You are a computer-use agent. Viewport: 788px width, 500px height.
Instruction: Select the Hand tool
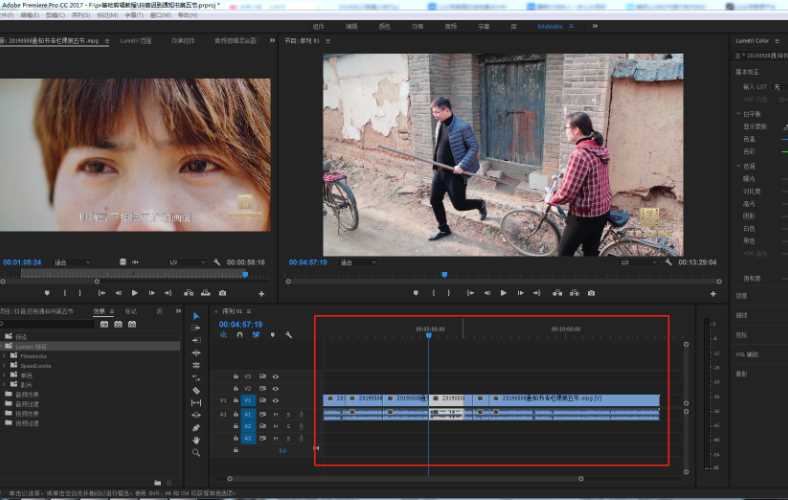pyautogui.click(x=196, y=440)
